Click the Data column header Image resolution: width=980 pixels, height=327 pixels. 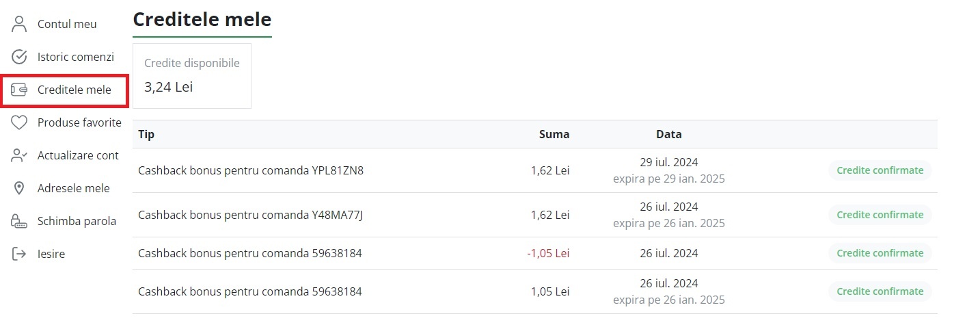(669, 134)
